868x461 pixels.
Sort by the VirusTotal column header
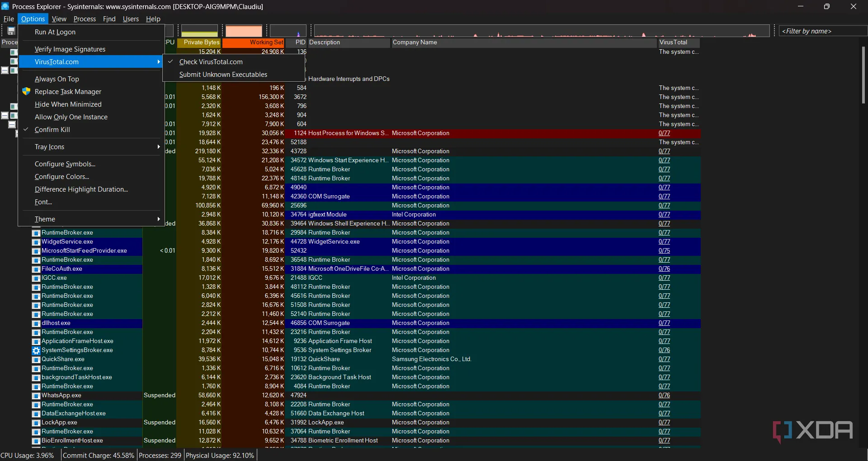coord(679,42)
